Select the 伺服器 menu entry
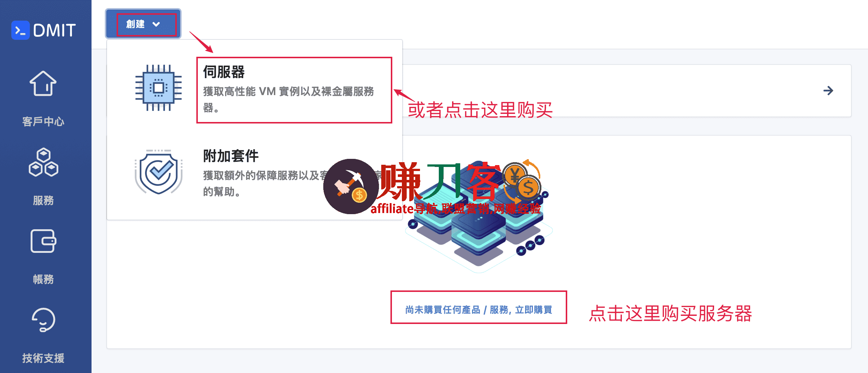The height and width of the screenshot is (373, 868). [294, 90]
